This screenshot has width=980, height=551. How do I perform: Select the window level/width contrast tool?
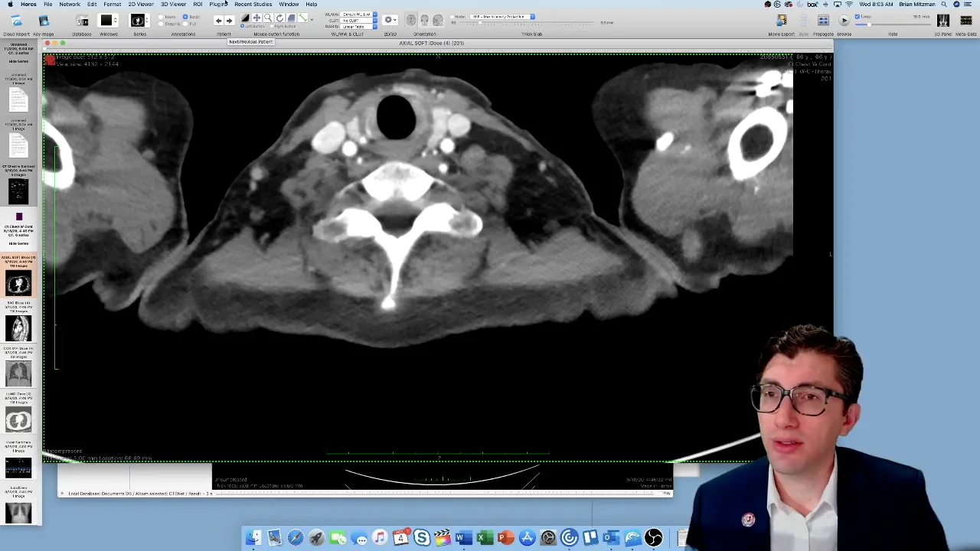(x=245, y=17)
